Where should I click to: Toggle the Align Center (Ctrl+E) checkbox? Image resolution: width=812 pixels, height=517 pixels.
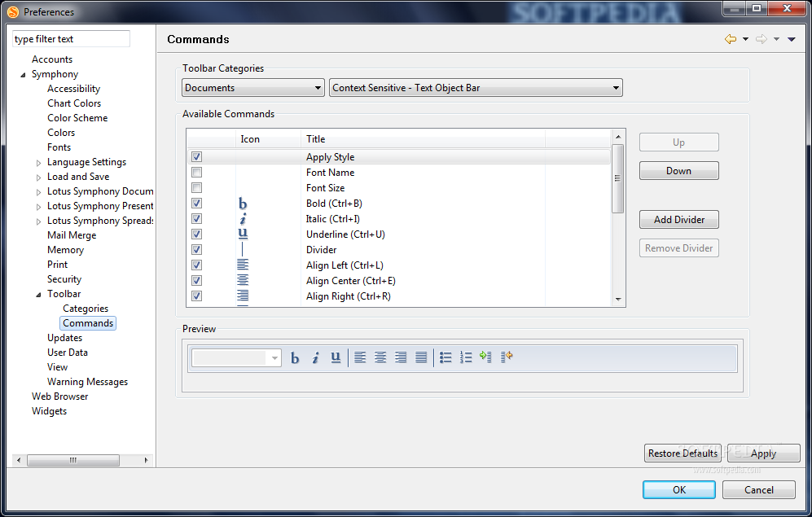197,281
